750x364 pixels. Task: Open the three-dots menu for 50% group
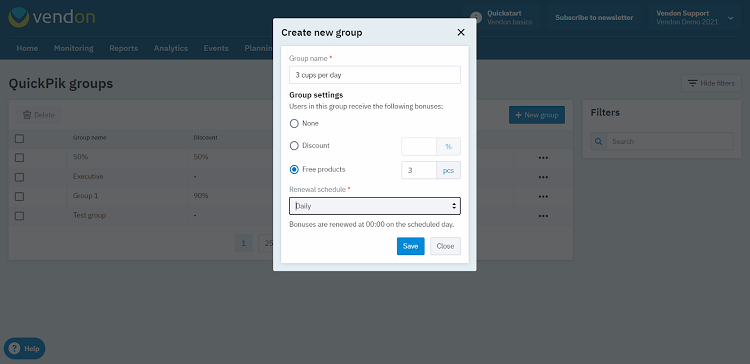543,157
